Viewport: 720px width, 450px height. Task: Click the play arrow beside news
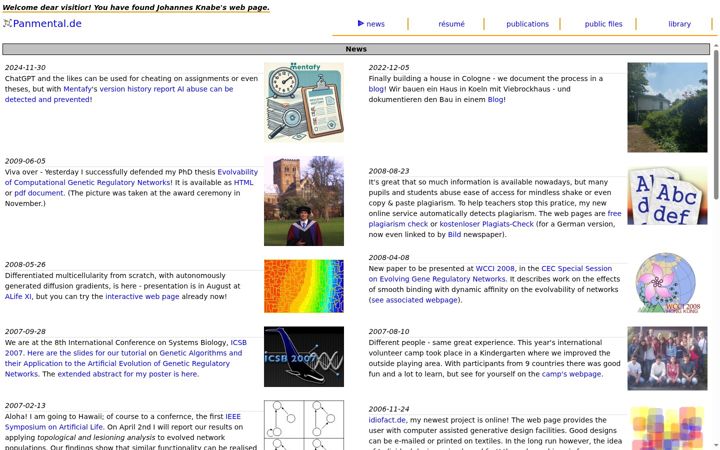pyautogui.click(x=361, y=23)
